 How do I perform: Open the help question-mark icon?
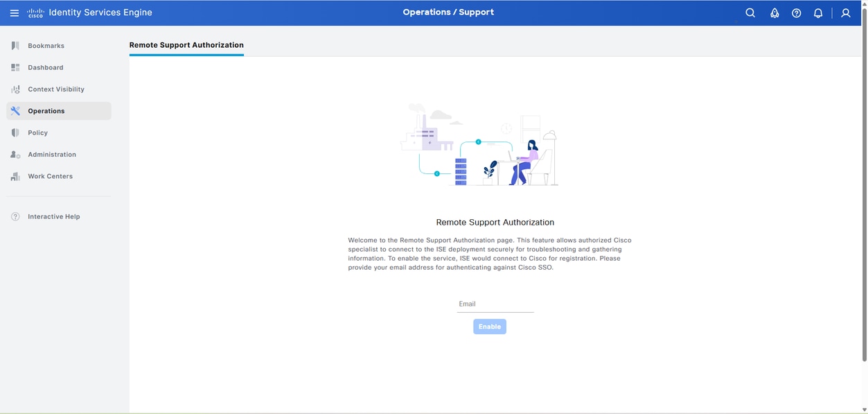click(796, 12)
